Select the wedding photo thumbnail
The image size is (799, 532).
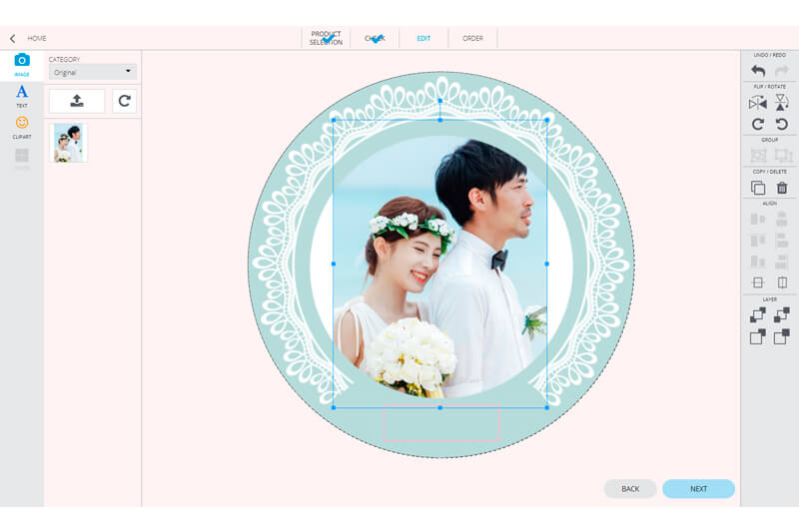pyautogui.click(x=70, y=143)
